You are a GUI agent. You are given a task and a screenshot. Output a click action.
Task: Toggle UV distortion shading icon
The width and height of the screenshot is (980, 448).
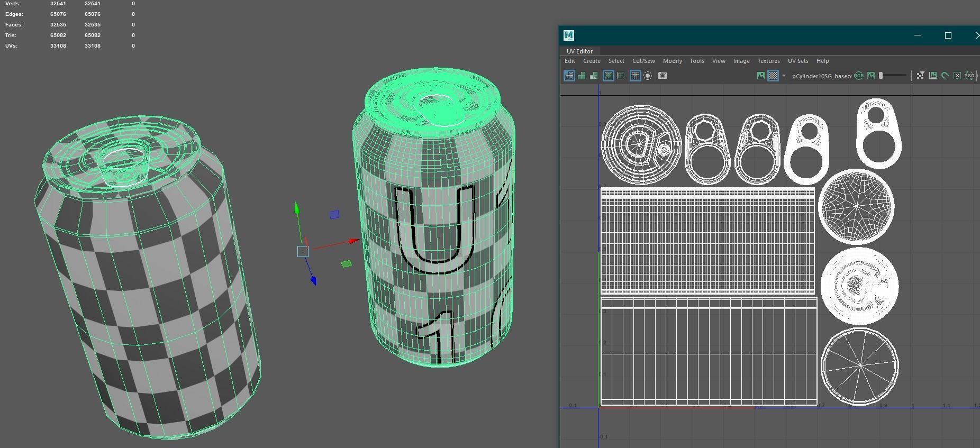[594, 76]
